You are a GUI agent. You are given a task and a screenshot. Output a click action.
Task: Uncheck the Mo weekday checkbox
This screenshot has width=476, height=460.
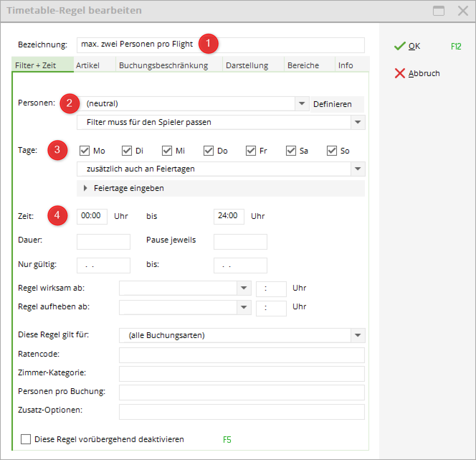[x=85, y=151]
